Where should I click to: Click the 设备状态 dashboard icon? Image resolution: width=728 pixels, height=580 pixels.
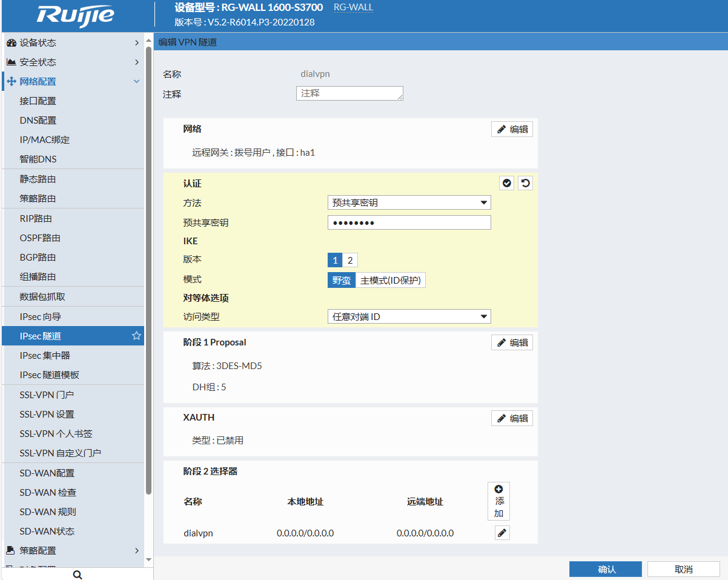[11, 43]
